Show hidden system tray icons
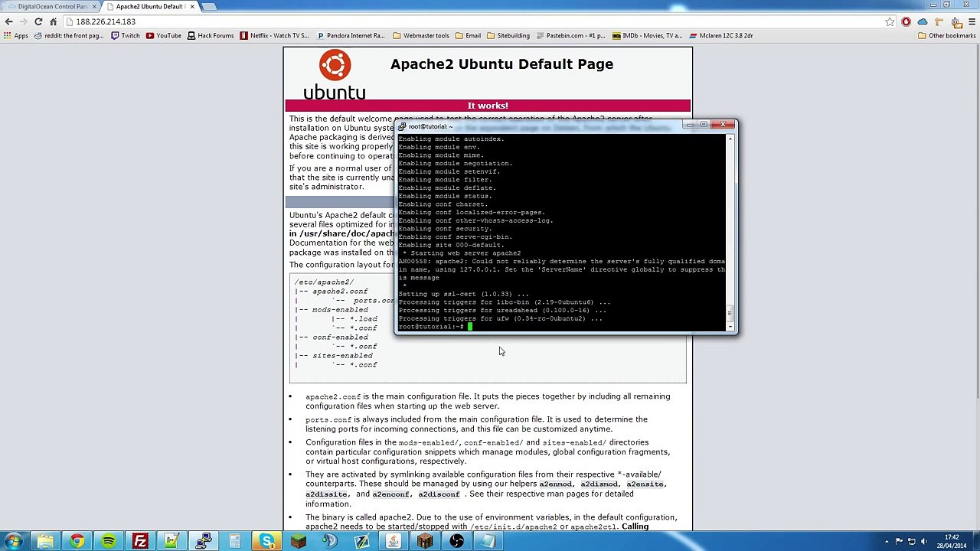 point(887,542)
